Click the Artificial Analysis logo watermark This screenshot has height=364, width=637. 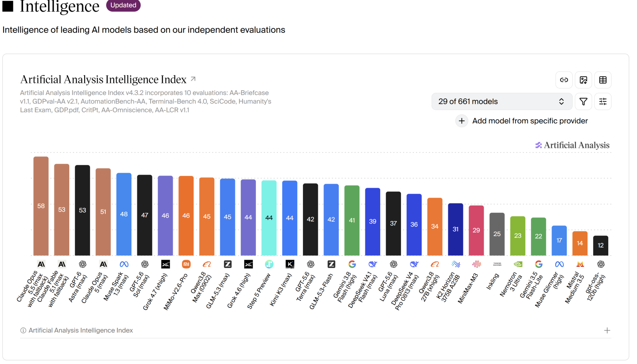pos(572,145)
